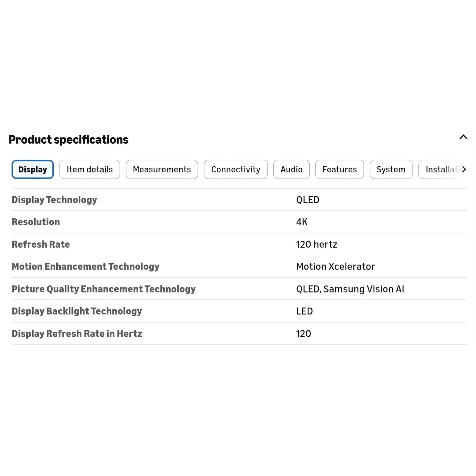This screenshot has width=476, height=476.
Task: Switch to the Measurements tab
Action: click(x=162, y=169)
